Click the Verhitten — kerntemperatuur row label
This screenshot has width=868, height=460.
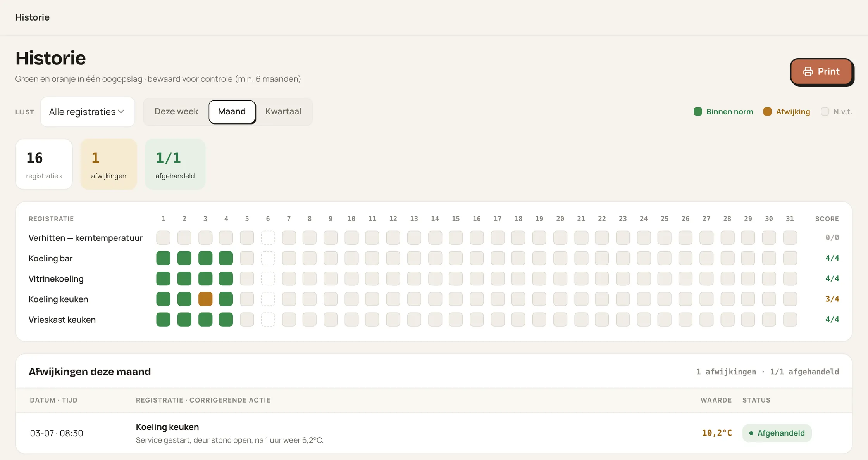[x=86, y=238]
